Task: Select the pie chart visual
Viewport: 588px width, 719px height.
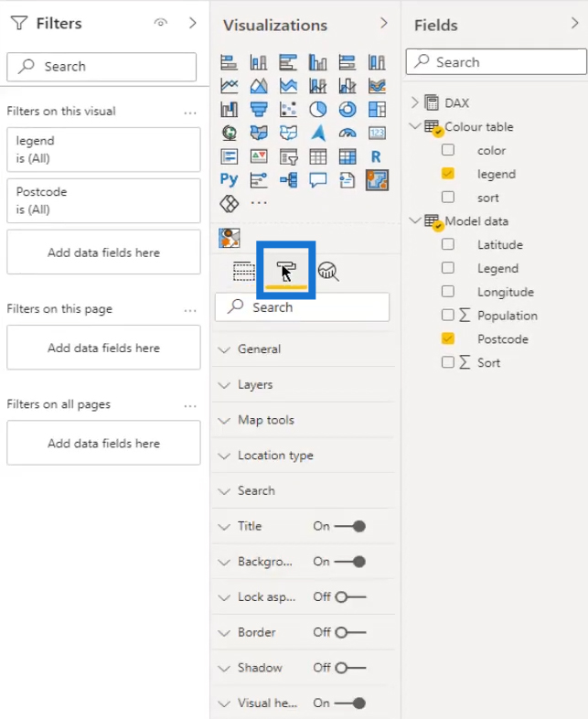Action: [317, 109]
